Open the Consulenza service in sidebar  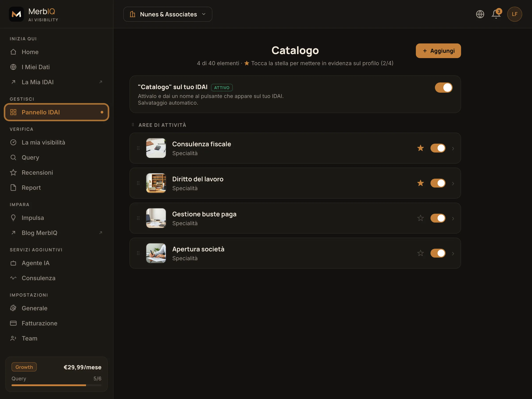pos(57,278)
